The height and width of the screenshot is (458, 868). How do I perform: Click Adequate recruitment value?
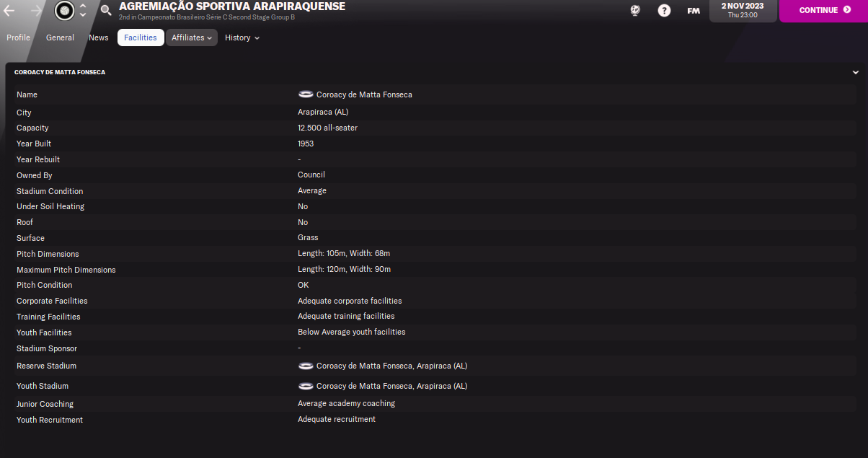coord(337,419)
